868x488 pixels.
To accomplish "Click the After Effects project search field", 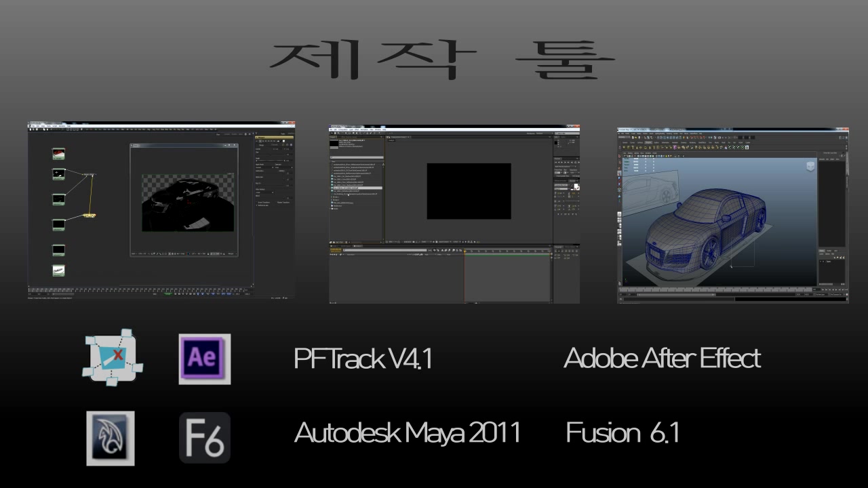I will click(x=357, y=157).
